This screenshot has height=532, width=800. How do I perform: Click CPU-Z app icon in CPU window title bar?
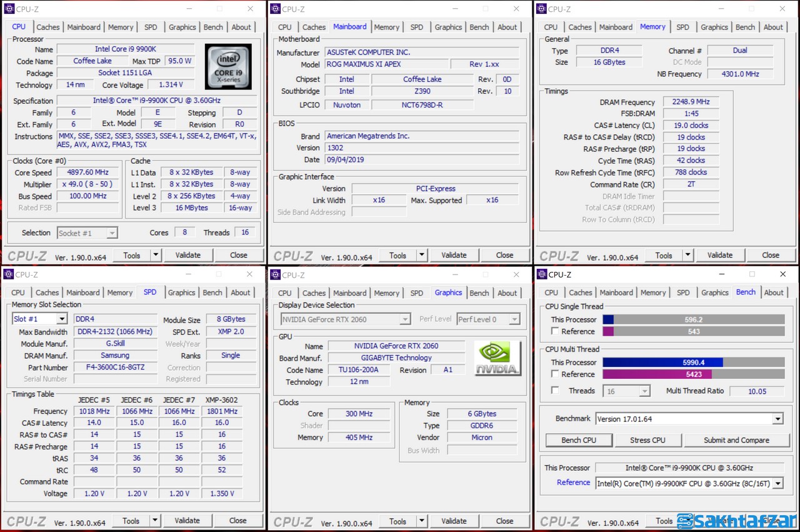(9, 9)
